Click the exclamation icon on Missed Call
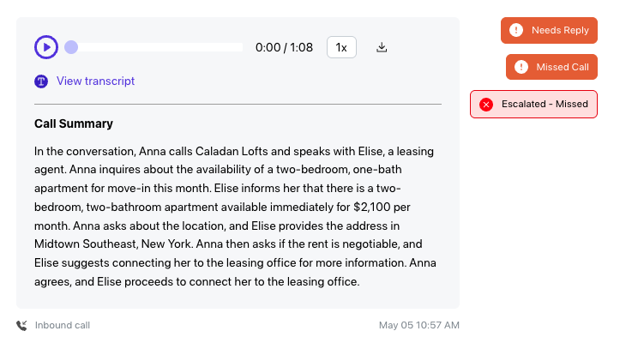 click(521, 67)
